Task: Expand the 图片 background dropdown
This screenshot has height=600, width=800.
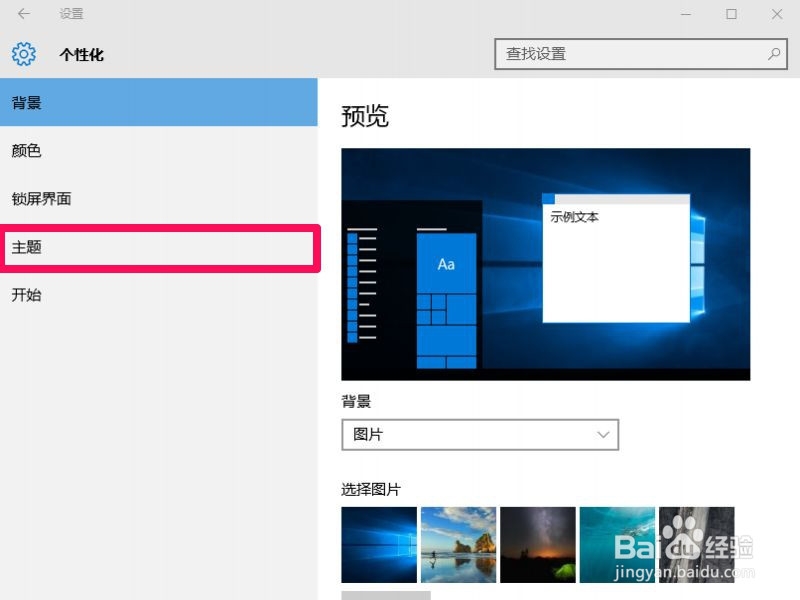Action: pos(480,435)
